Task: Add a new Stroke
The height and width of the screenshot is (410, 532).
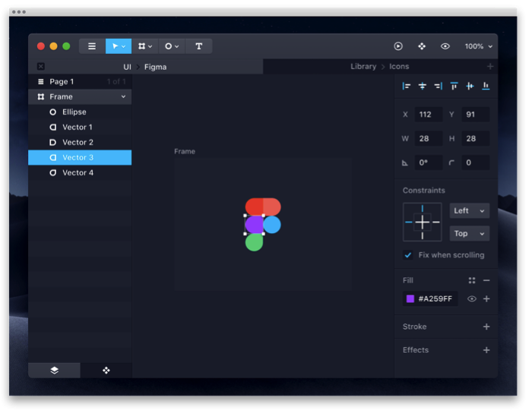Action: (486, 327)
